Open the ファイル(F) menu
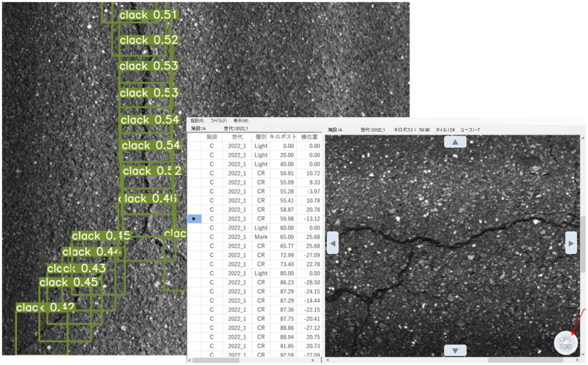Viewport: 588px width, 365px height. point(219,121)
